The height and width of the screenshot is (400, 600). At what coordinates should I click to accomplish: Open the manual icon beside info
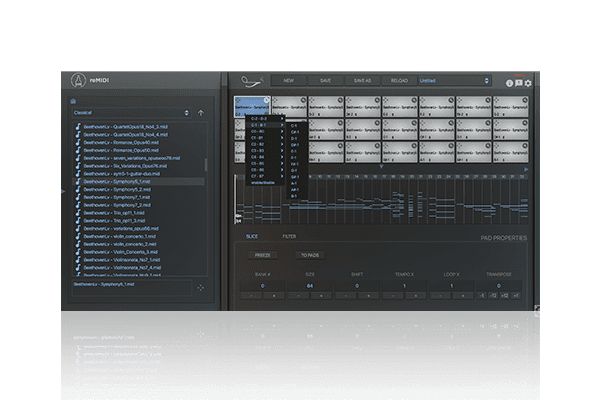point(518,83)
